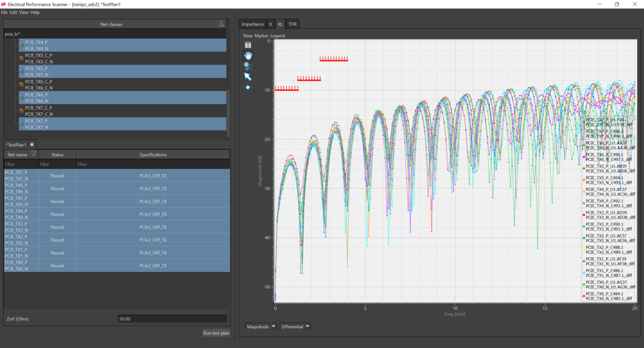Click the PCIE_TX7_P net pair icon
644x348 pixels.
(21, 124)
